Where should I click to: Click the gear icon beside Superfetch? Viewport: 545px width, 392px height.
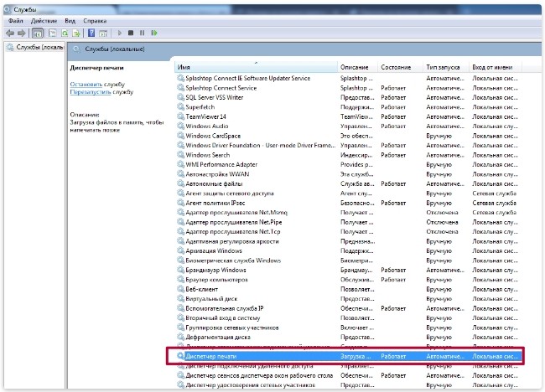coord(181,106)
